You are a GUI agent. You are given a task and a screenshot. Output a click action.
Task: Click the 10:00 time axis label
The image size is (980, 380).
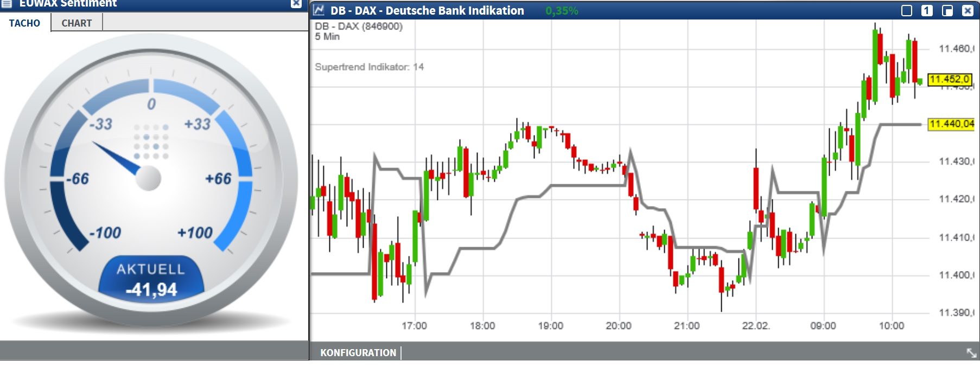point(892,326)
